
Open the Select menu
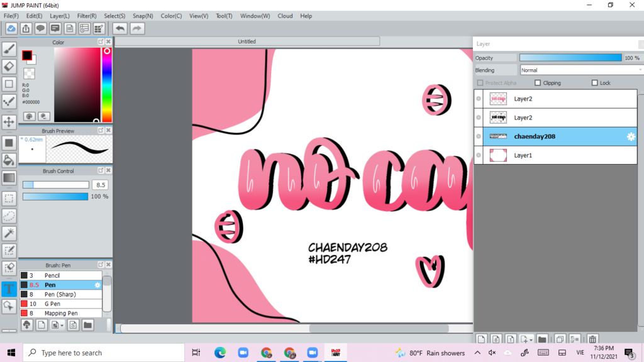point(114,16)
